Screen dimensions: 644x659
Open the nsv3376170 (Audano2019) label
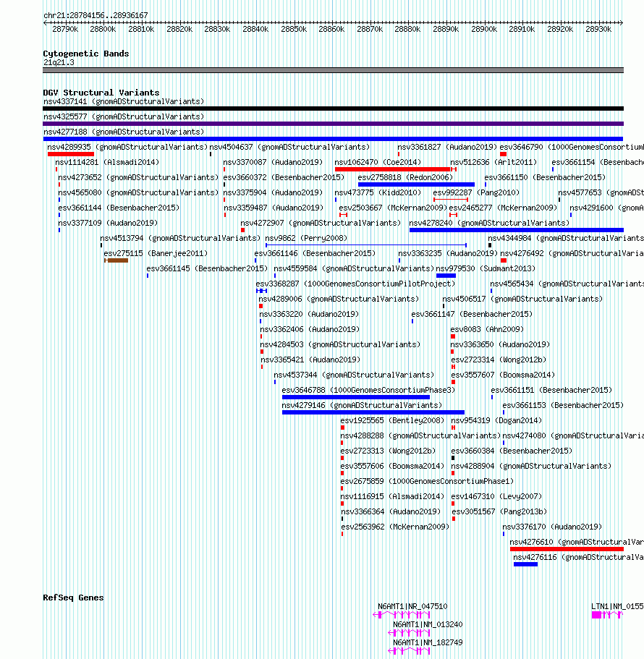(x=552, y=527)
